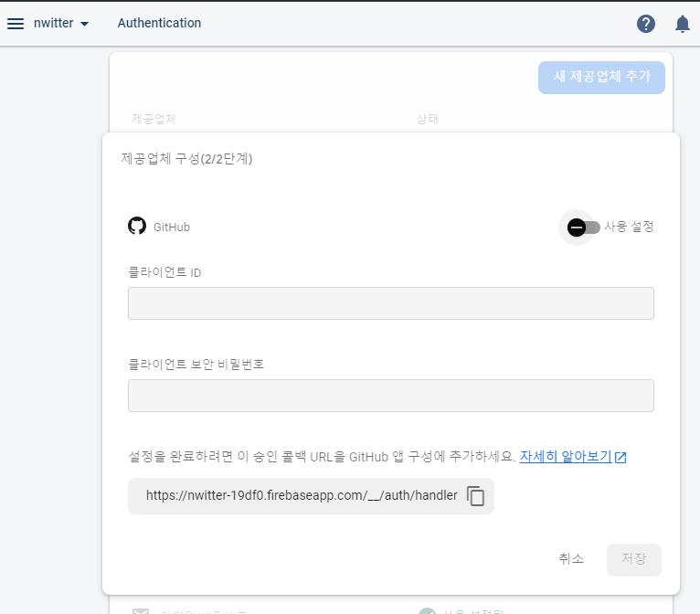Viewport: 700px width, 614px height.
Task: Focus the client secret input field
Action: (390, 396)
